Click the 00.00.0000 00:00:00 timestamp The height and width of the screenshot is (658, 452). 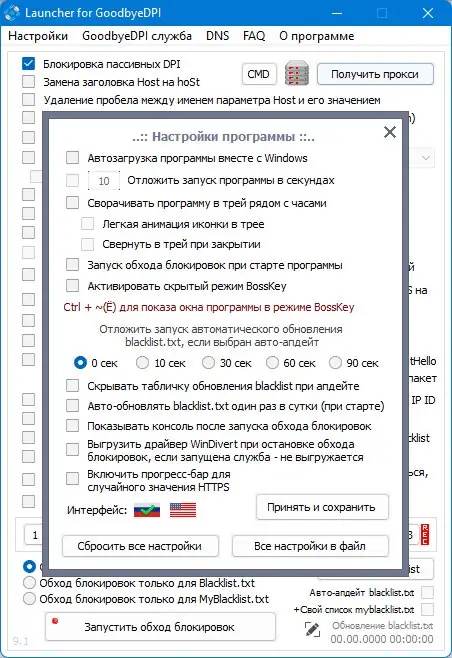tap(382, 639)
